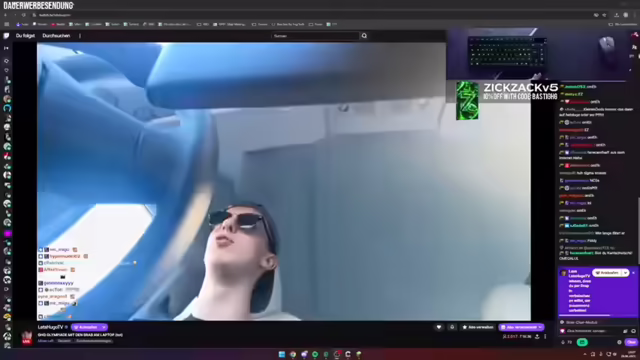Screen dimensions: 640x360
Task: Expand the resubscribe dropdown arrow under the video
Action: (x=540, y=327)
